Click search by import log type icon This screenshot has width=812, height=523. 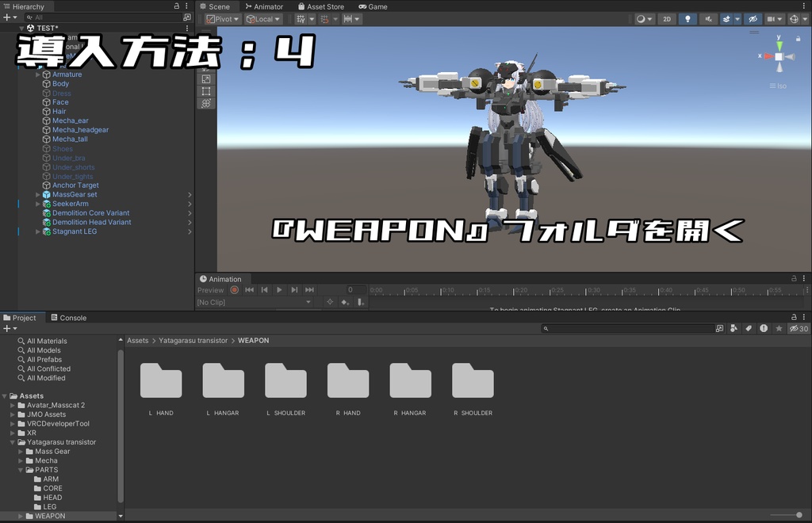[764, 329]
